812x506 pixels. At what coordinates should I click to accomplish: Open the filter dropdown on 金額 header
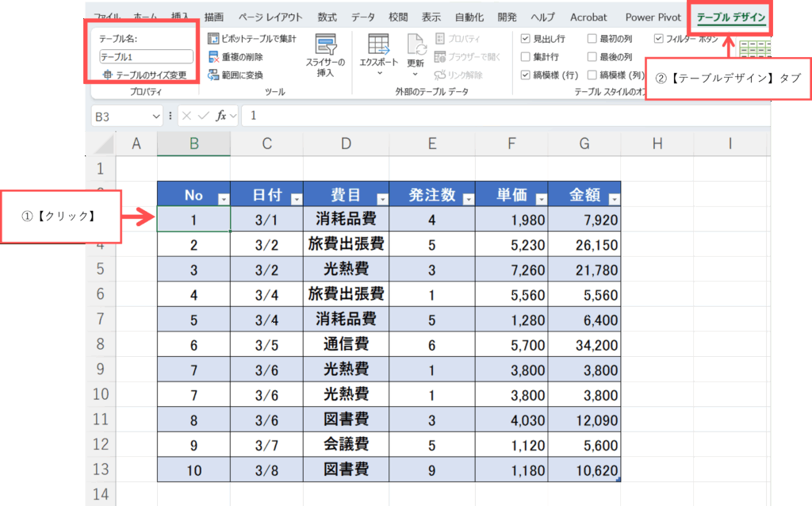612,200
